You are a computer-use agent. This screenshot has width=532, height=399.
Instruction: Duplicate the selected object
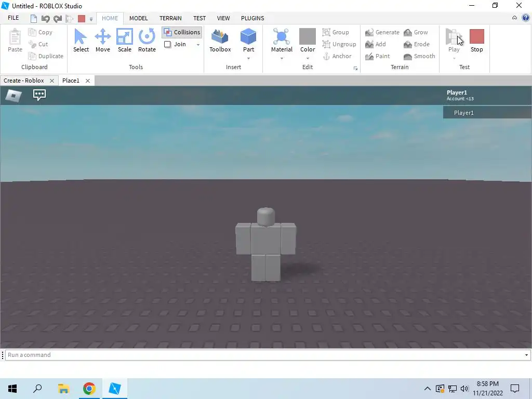tap(46, 56)
